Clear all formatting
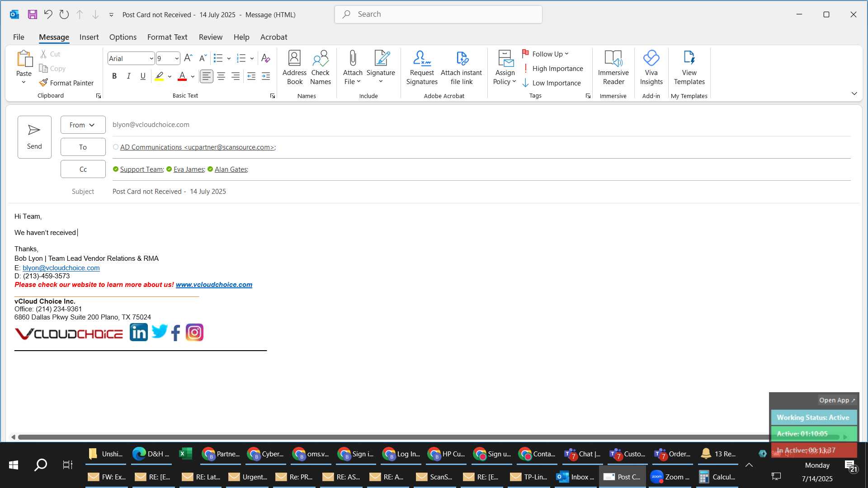 [x=266, y=58]
